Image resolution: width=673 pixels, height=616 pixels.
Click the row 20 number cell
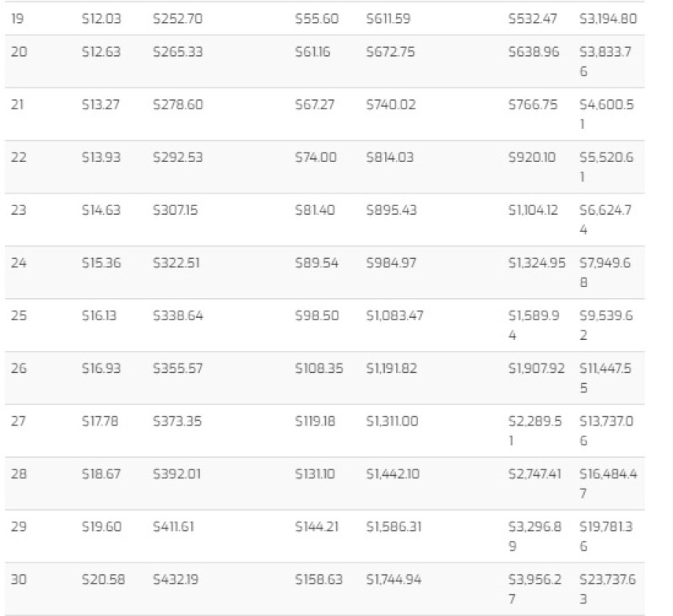19,52
